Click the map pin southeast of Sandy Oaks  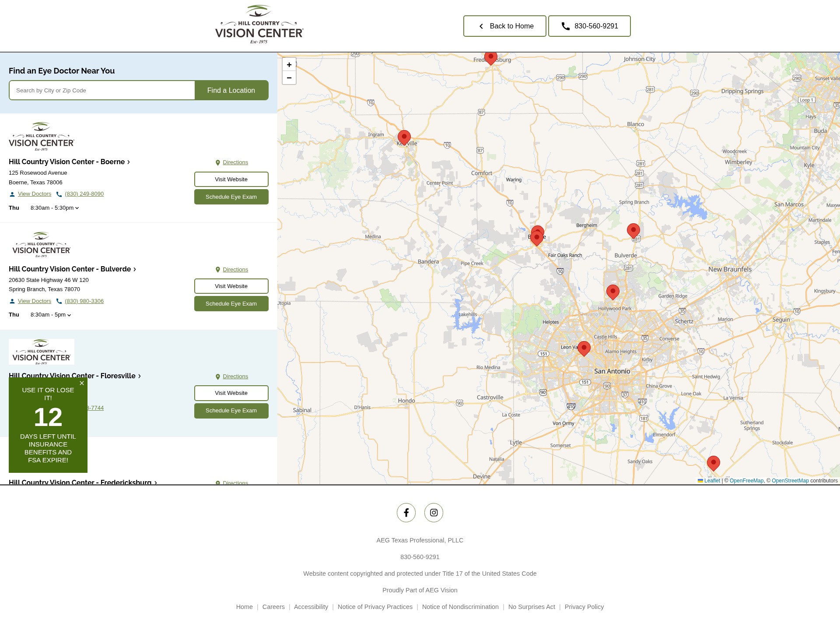(714, 464)
